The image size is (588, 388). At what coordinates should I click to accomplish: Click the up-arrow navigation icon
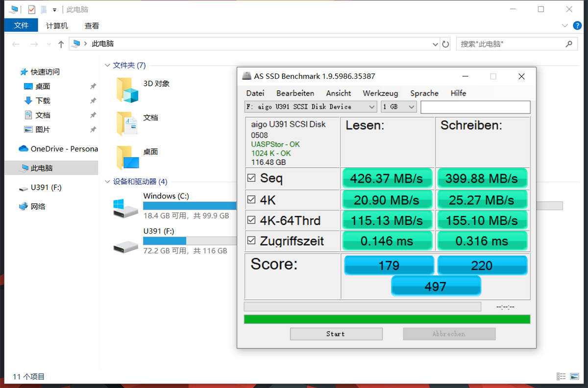(61, 44)
